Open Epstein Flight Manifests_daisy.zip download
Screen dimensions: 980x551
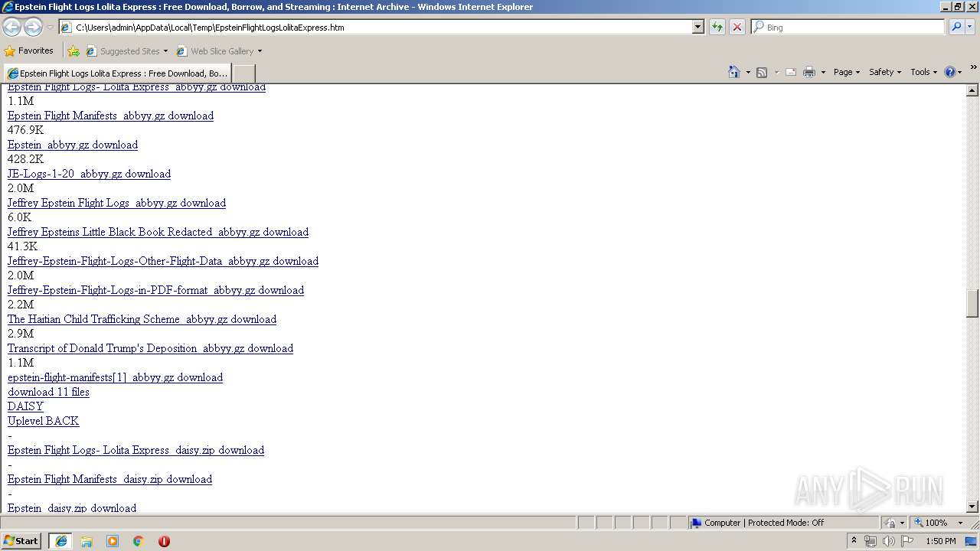coord(109,479)
